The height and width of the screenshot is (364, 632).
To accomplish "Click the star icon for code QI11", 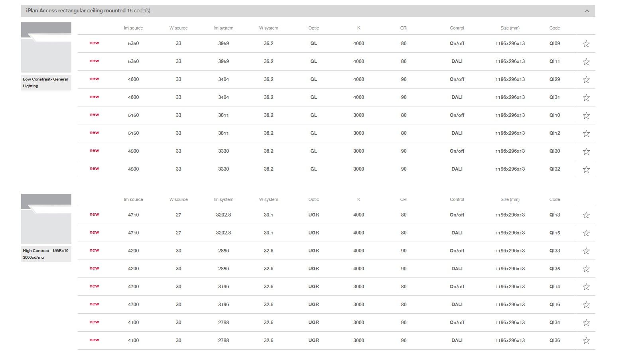I will (586, 62).
